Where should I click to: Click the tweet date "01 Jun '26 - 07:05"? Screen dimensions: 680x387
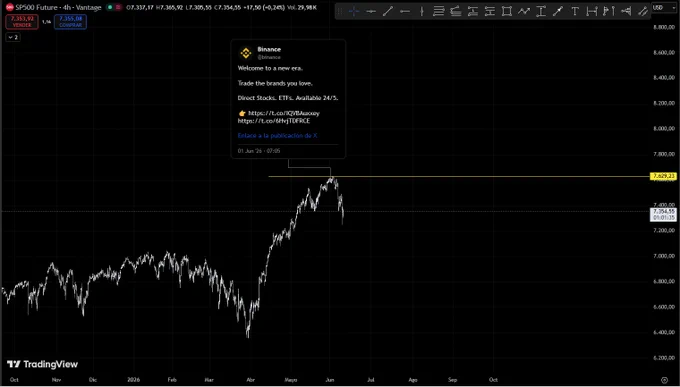[x=259, y=151]
